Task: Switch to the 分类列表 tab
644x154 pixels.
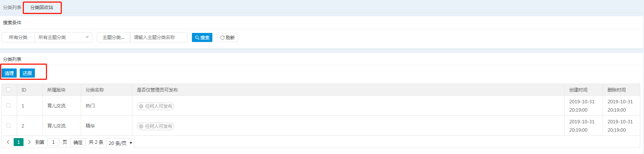Action: click(x=12, y=8)
